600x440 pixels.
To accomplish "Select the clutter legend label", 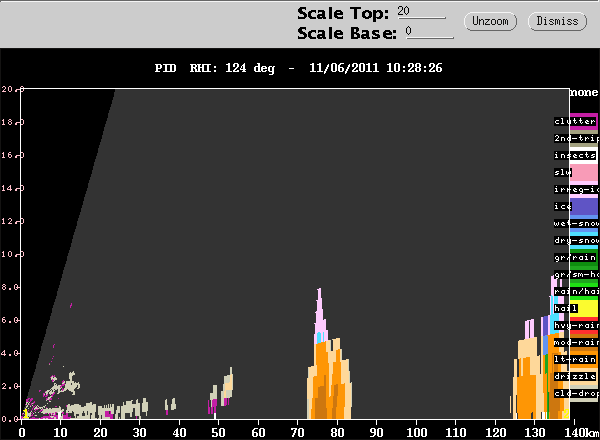I will pyautogui.click(x=575, y=121).
